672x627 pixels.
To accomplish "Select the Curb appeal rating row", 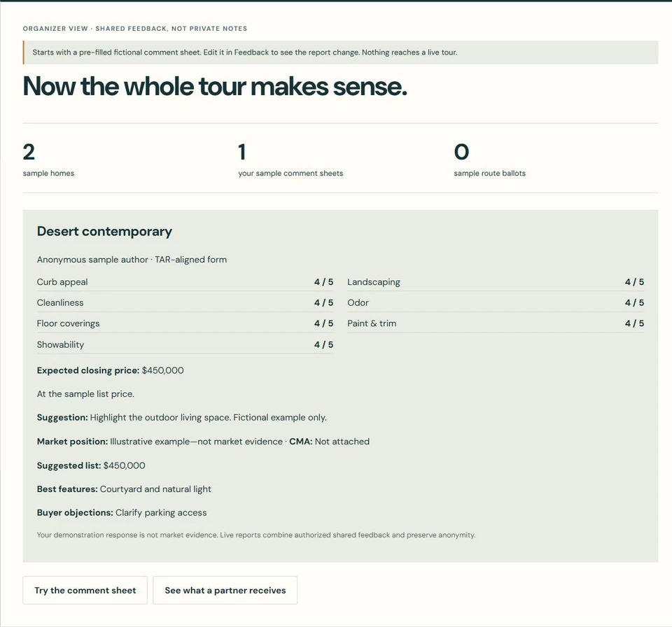I will [185, 282].
